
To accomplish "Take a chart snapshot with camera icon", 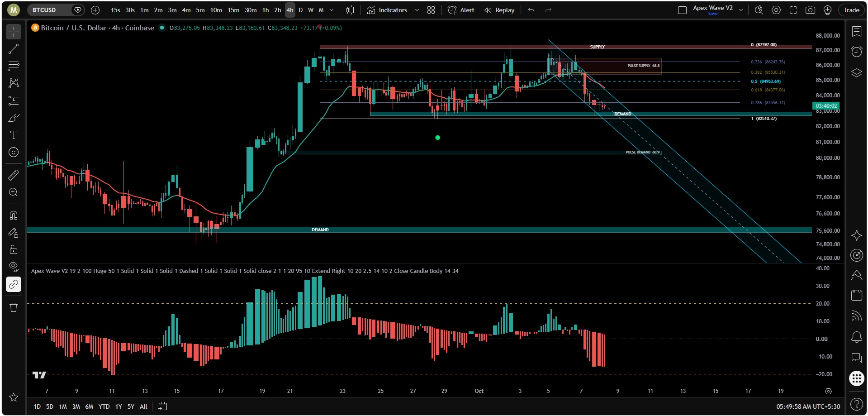I will point(810,10).
